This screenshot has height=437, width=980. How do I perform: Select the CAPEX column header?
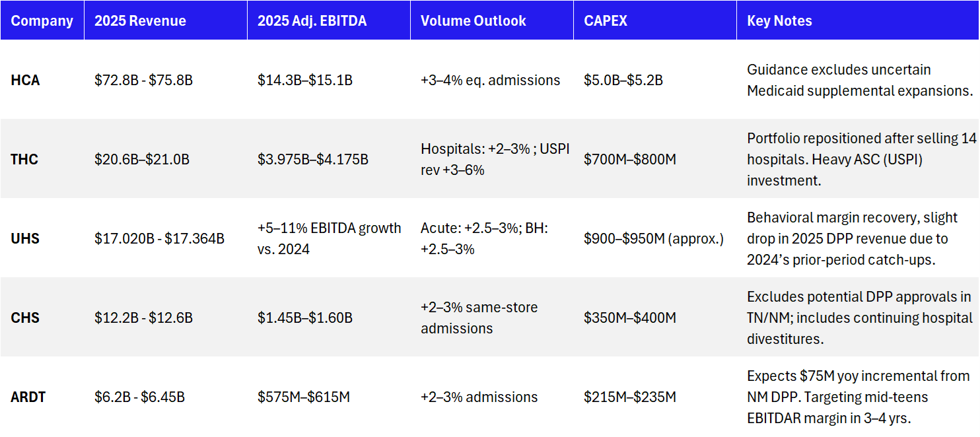pyautogui.click(x=606, y=20)
